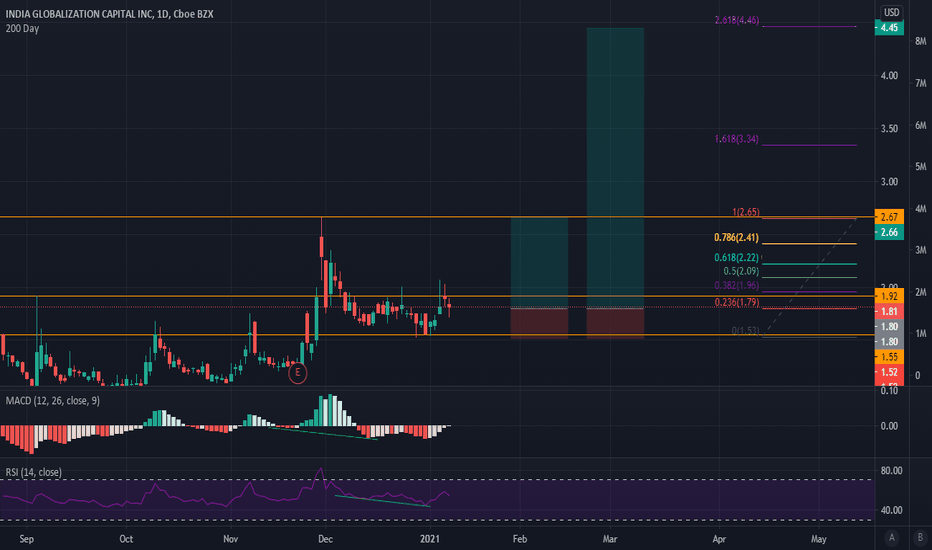The height and width of the screenshot is (550, 932).
Task: Click the Feb label on time axis
Action: tap(519, 539)
